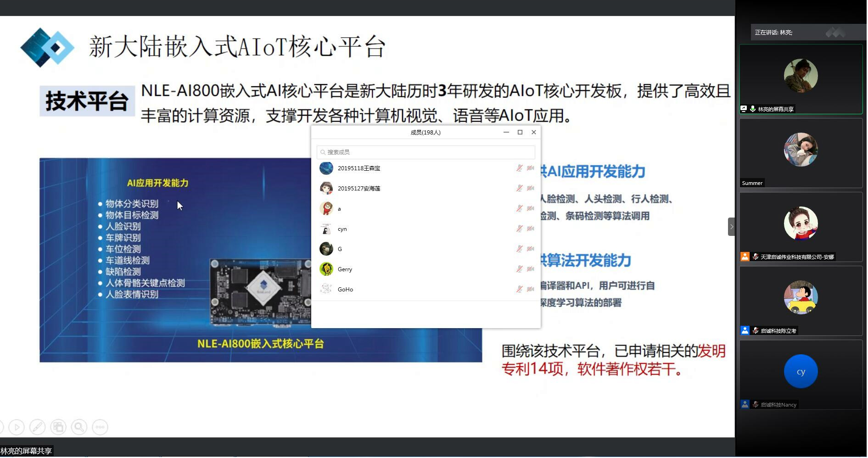Viewport: 868px width, 458px height.
Task: Click the blue diamond logo on the slide
Action: pos(47,47)
